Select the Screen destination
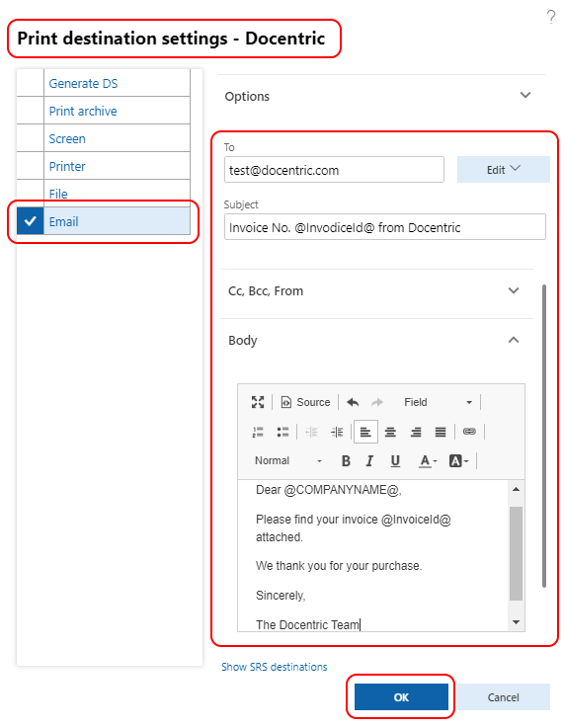Image resolution: width=564 pixels, height=728 pixels. [x=67, y=139]
